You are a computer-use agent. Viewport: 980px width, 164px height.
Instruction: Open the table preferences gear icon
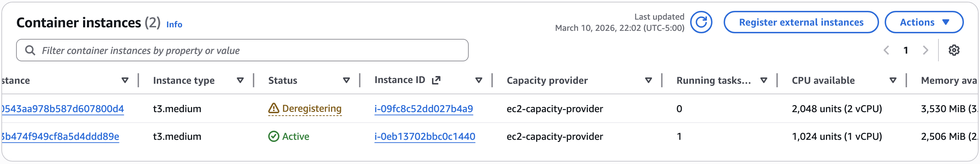(x=954, y=50)
